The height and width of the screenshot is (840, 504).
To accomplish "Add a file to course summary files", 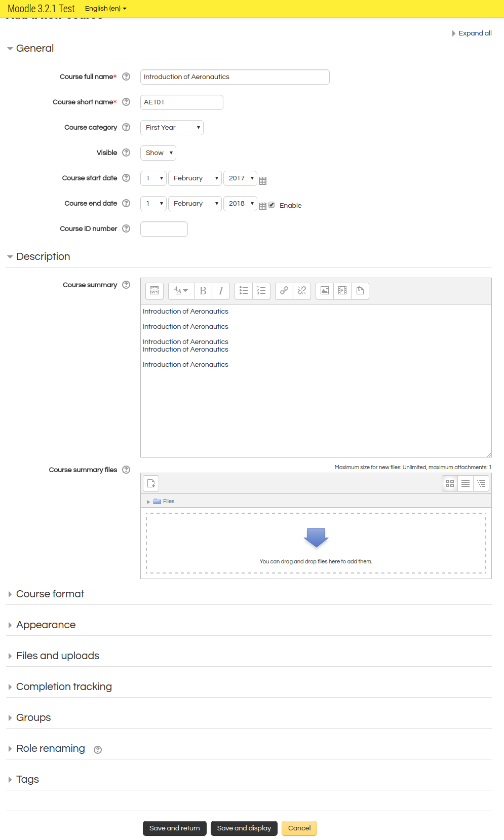I will pyautogui.click(x=151, y=483).
